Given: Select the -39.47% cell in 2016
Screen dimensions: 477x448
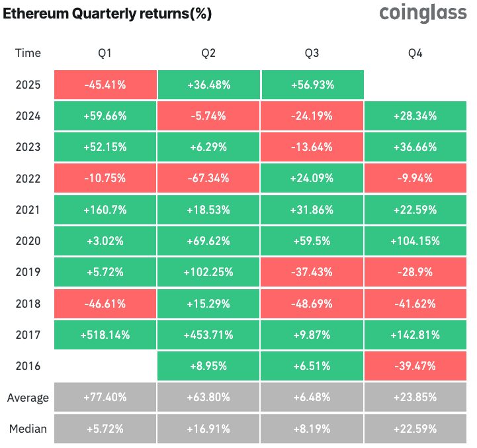Looking at the screenshot, I should (417, 366).
